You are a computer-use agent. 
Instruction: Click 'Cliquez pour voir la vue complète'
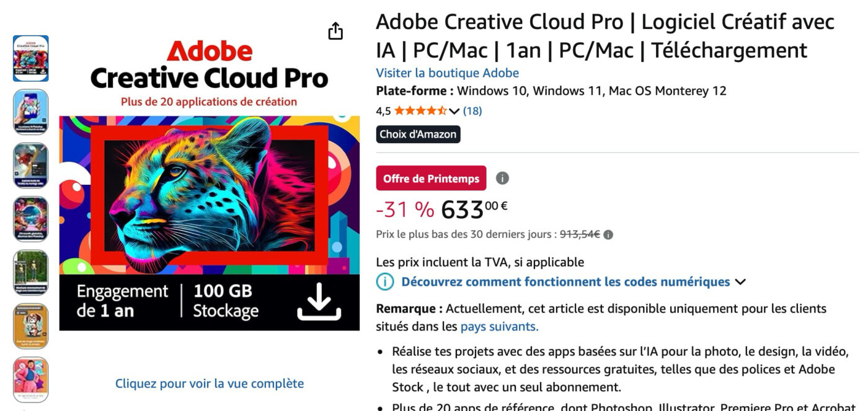(210, 384)
